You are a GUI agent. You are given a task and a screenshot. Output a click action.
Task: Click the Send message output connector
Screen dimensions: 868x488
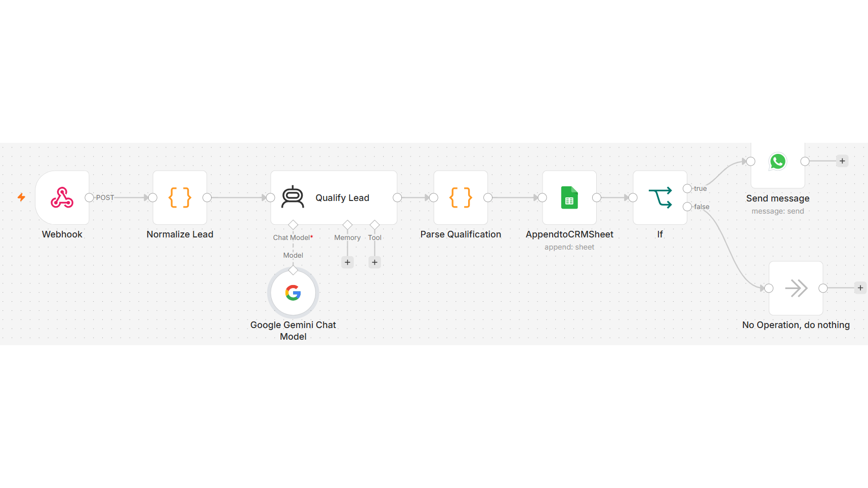[805, 161]
